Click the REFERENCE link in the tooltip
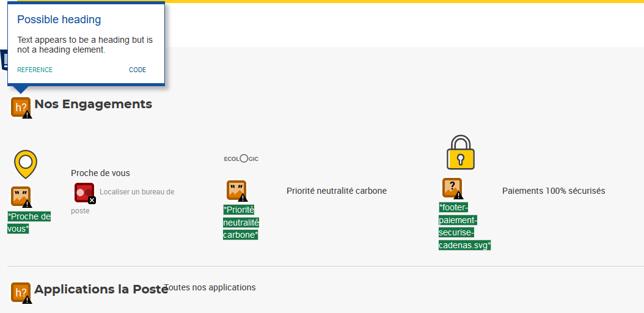Viewport: 644px width, 313px height. 35,70
